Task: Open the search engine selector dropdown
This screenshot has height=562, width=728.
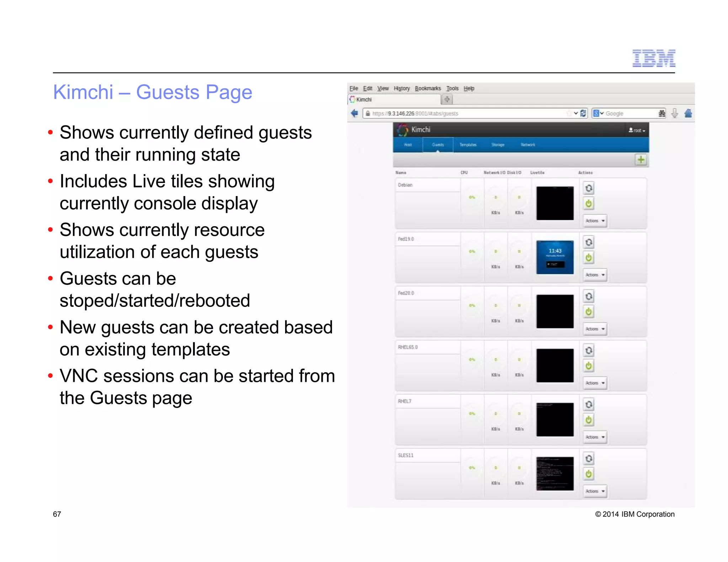Action: tap(598, 113)
